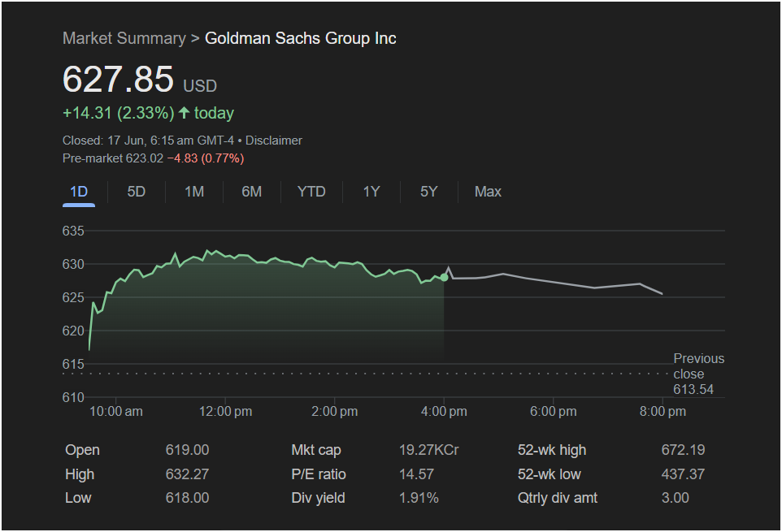Click the Qtrly div amt label
The height and width of the screenshot is (532, 782).
click(558, 498)
